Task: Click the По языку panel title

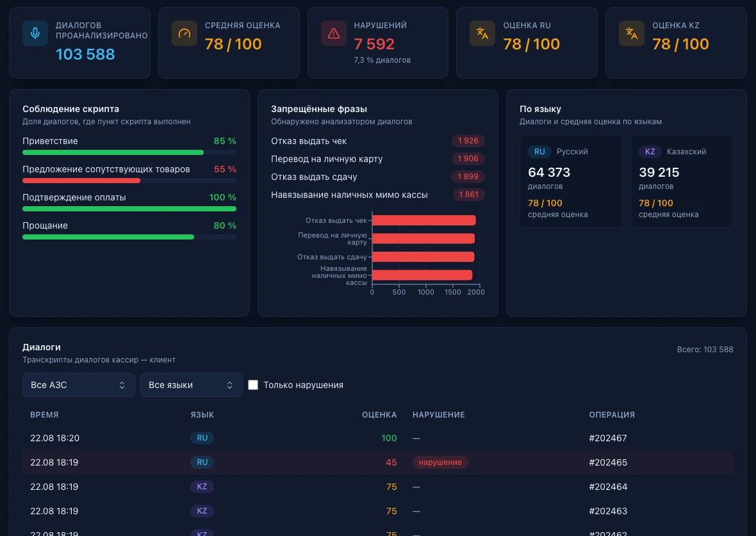Action: pyautogui.click(x=540, y=109)
